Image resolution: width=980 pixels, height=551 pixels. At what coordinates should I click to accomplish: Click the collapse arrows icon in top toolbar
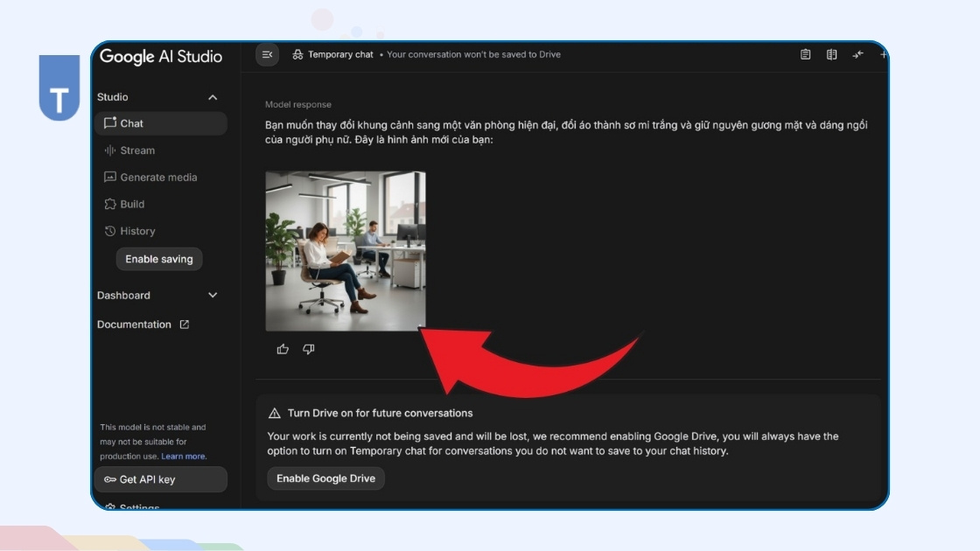pos(857,54)
